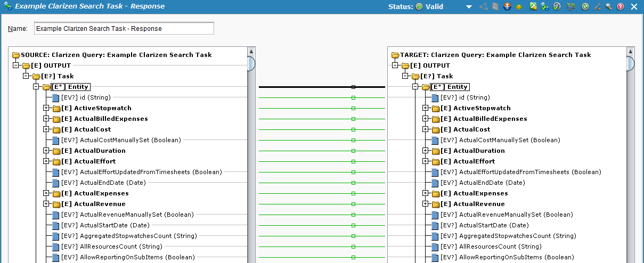Click the wrench tools icon in toolbar
Image resolution: width=644 pixels, height=263 pixels.
597,7
